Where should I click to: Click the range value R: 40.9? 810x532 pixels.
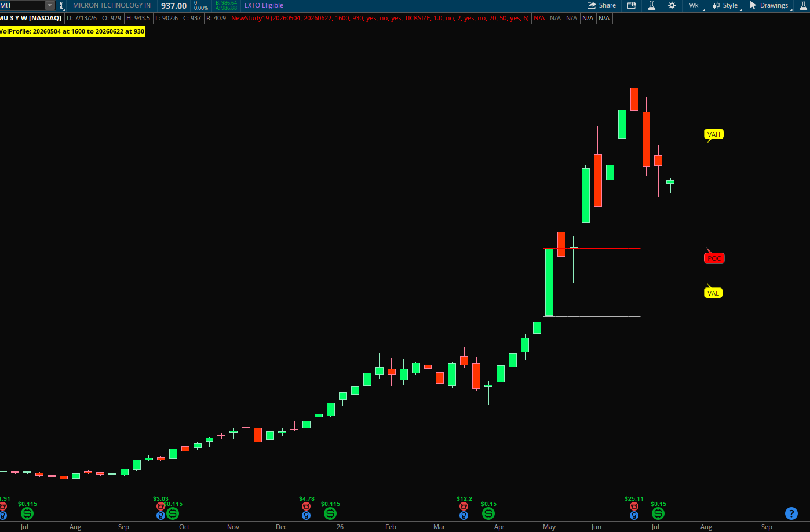point(216,18)
